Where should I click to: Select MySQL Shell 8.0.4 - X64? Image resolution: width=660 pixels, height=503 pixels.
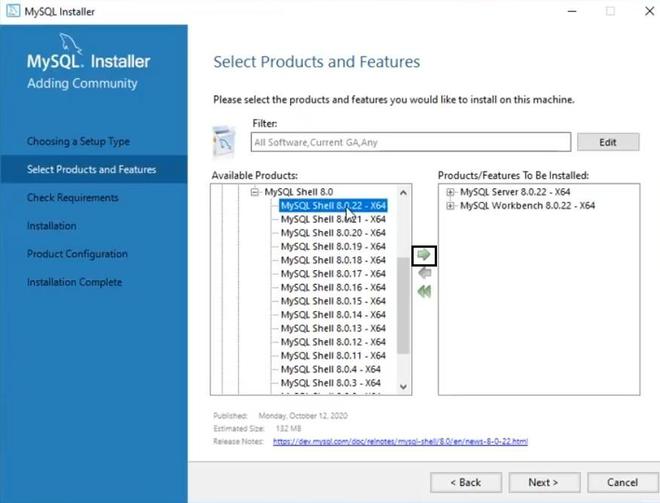pyautogui.click(x=330, y=369)
